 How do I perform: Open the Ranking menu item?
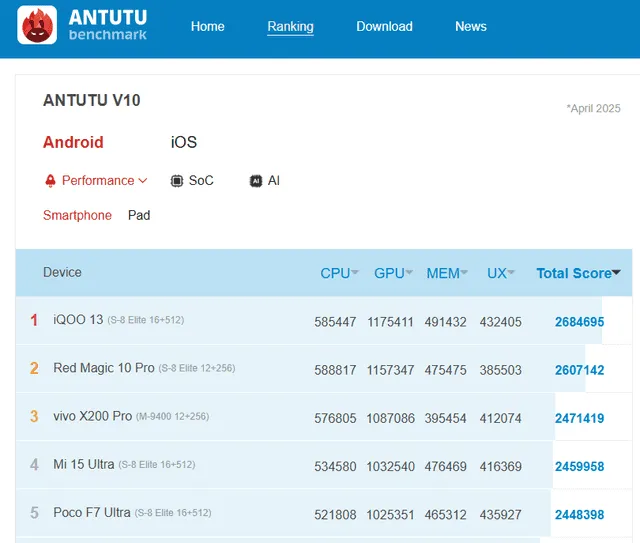coord(291,27)
